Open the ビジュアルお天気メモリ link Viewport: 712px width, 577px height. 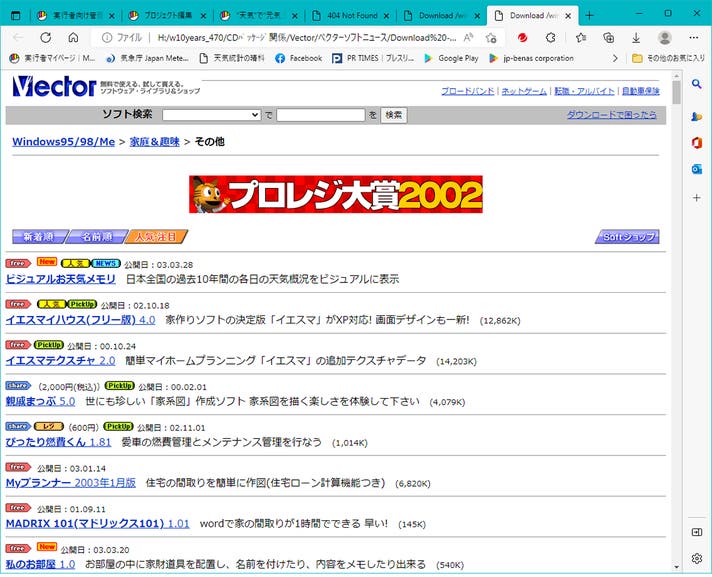coord(61,279)
